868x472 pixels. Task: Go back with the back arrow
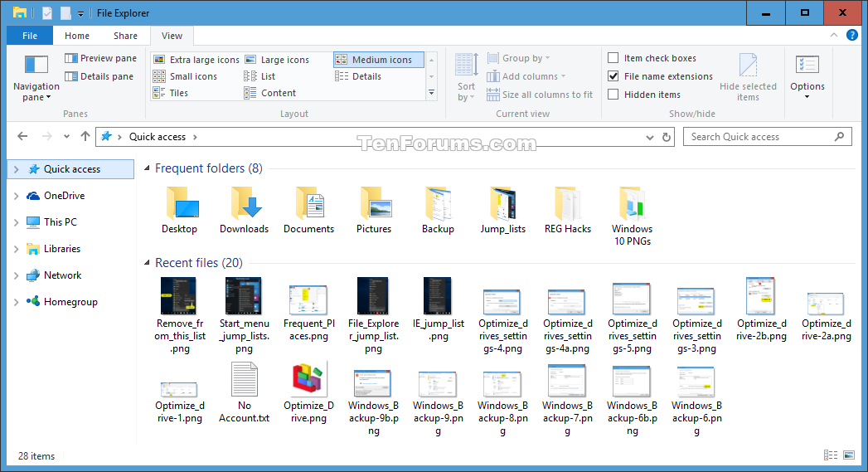tap(22, 136)
